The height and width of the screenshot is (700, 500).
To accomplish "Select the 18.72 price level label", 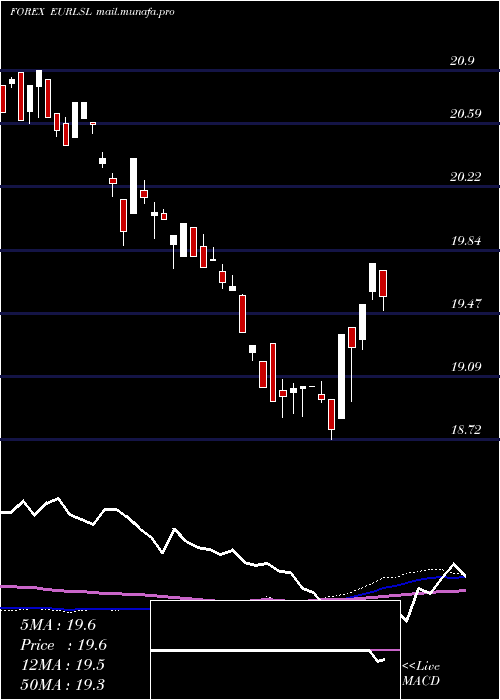I will (466, 430).
